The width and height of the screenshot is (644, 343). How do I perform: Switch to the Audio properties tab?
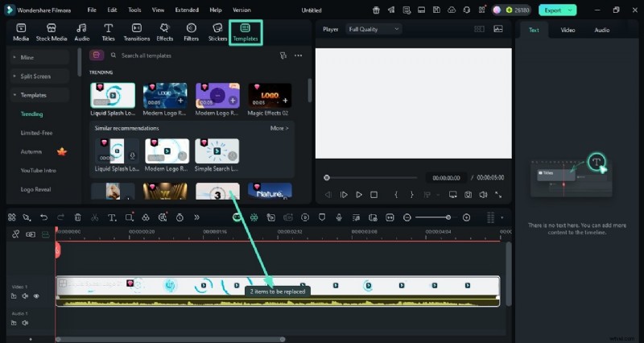(601, 30)
